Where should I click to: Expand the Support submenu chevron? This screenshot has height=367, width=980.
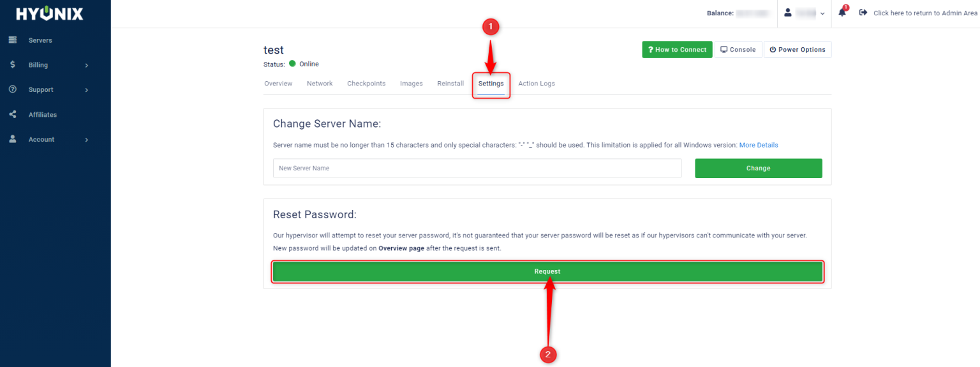pos(87,90)
